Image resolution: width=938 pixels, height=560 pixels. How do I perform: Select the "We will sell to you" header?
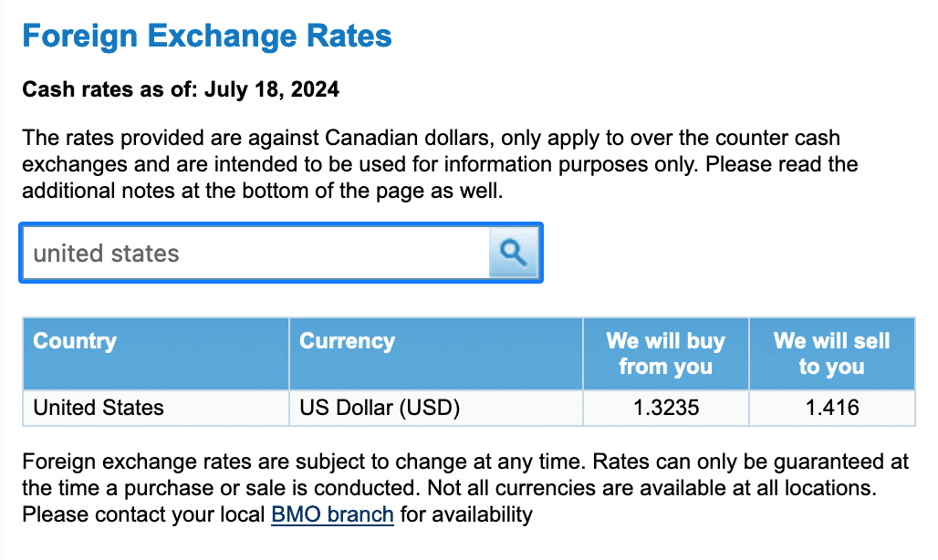[831, 354]
